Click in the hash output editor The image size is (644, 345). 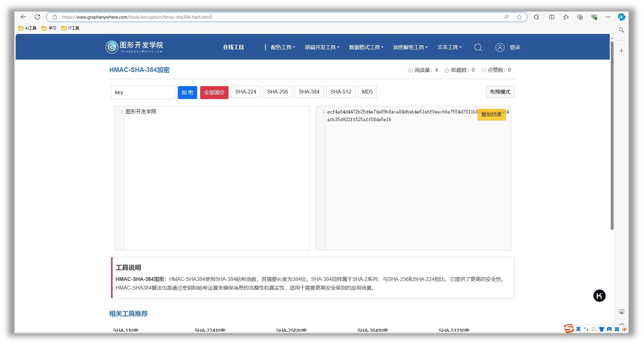click(x=414, y=178)
